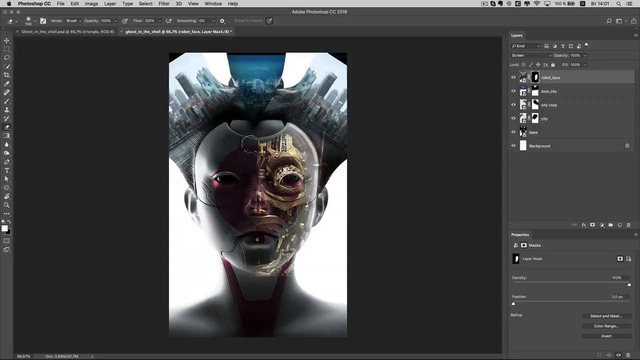The width and height of the screenshot is (640, 360).
Task: Open the eraser Opacity dropdown arrow
Action: point(116,21)
